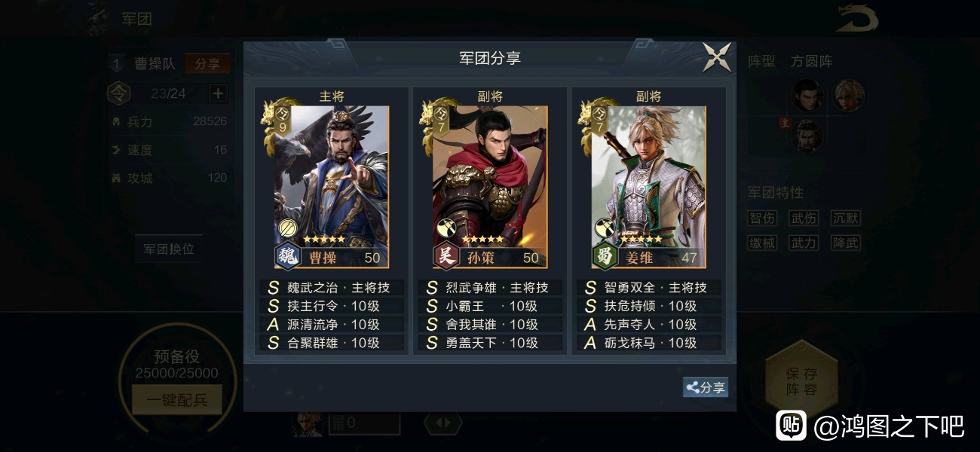
Task: Select skill 扶危持倾 · 10级
Action: click(x=649, y=306)
